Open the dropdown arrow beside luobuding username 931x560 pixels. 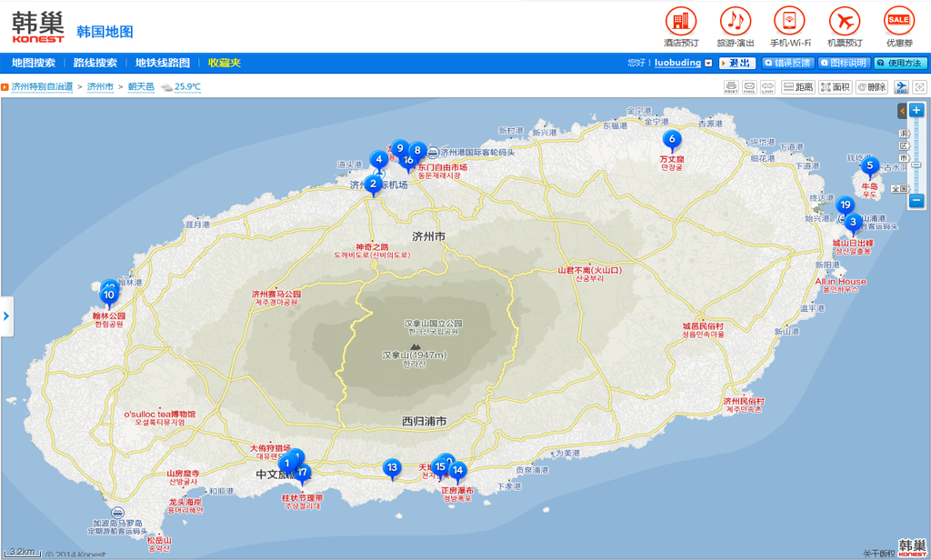[708, 64]
